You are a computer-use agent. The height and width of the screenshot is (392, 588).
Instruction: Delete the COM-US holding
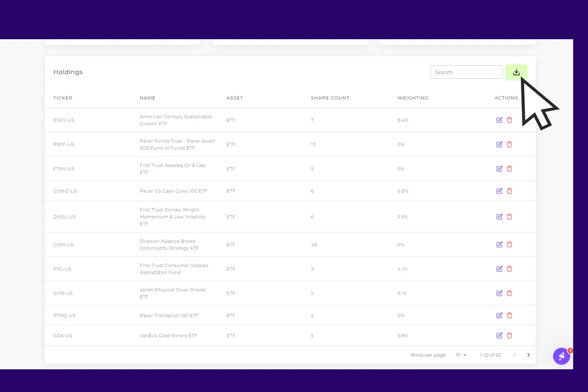pyautogui.click(x=509, y=244)
